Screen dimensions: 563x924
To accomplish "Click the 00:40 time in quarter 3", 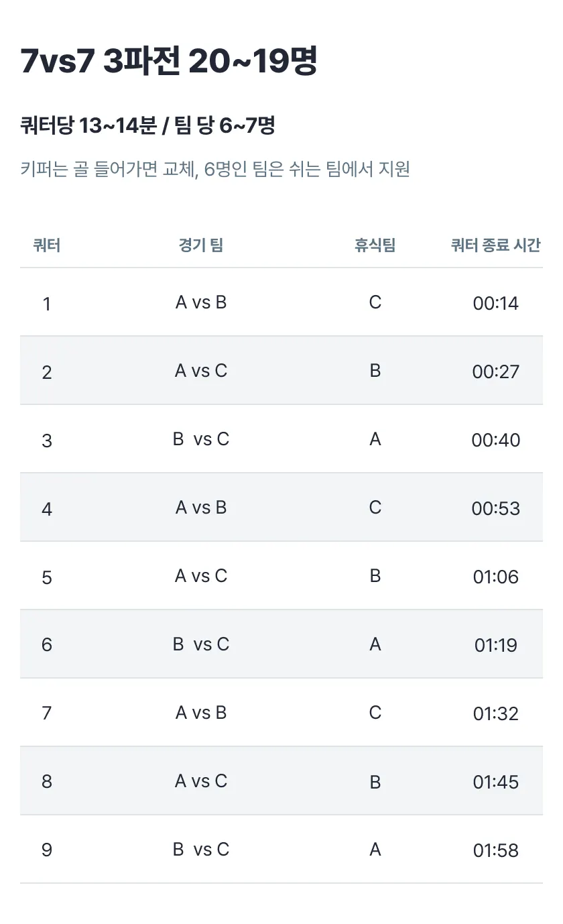I will [x=495, y=441].
